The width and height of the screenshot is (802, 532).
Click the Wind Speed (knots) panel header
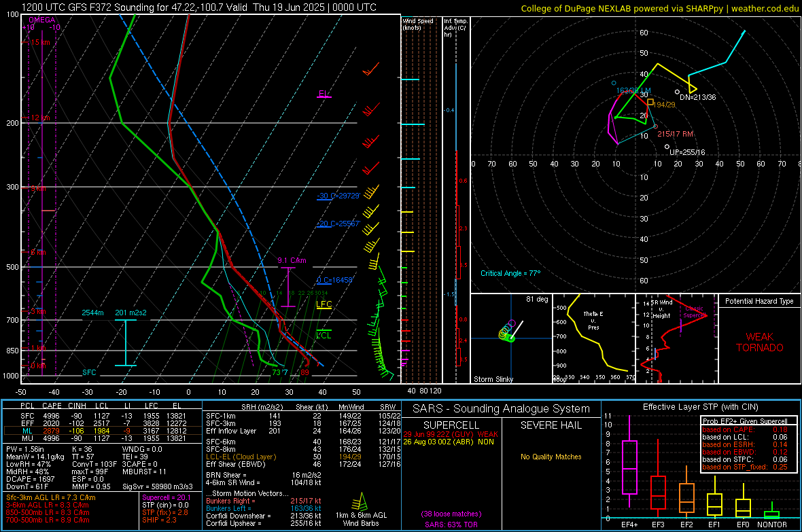[418, 24]
